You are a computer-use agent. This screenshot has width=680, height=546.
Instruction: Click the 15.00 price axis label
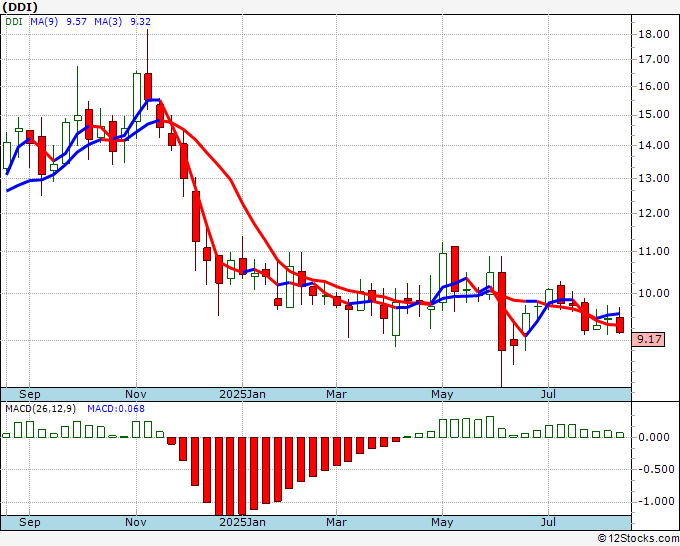(654, 115)
